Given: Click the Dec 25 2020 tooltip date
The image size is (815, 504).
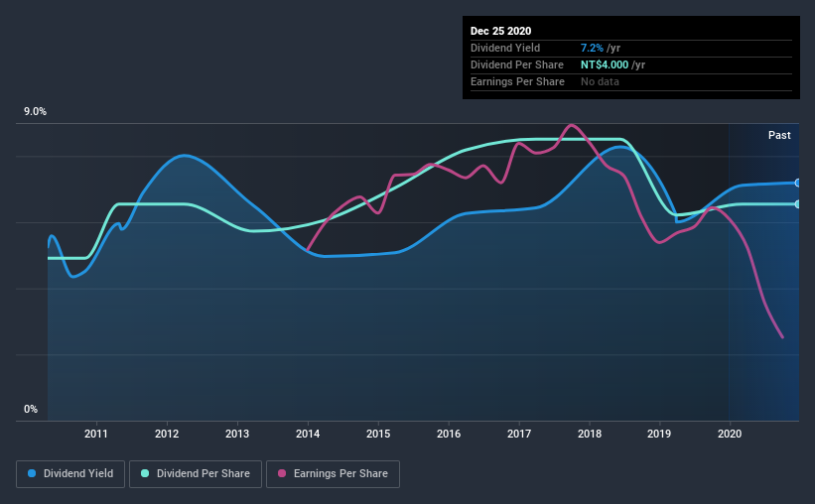Looking at the screenshot, I should [x=500, y=31].
